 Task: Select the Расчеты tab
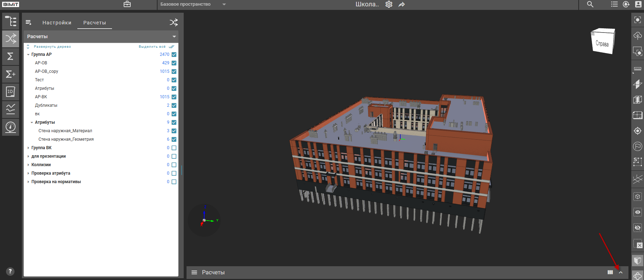click(95, 23)
